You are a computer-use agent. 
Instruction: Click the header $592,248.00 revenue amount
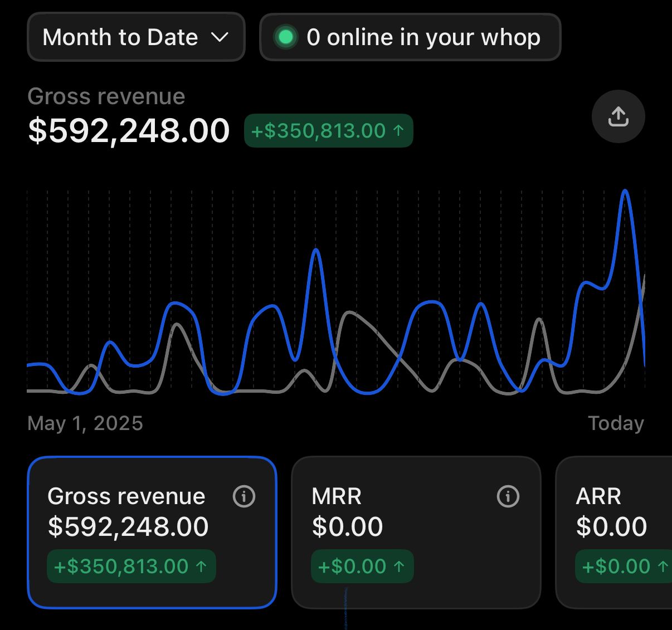(x=129, y=131)
